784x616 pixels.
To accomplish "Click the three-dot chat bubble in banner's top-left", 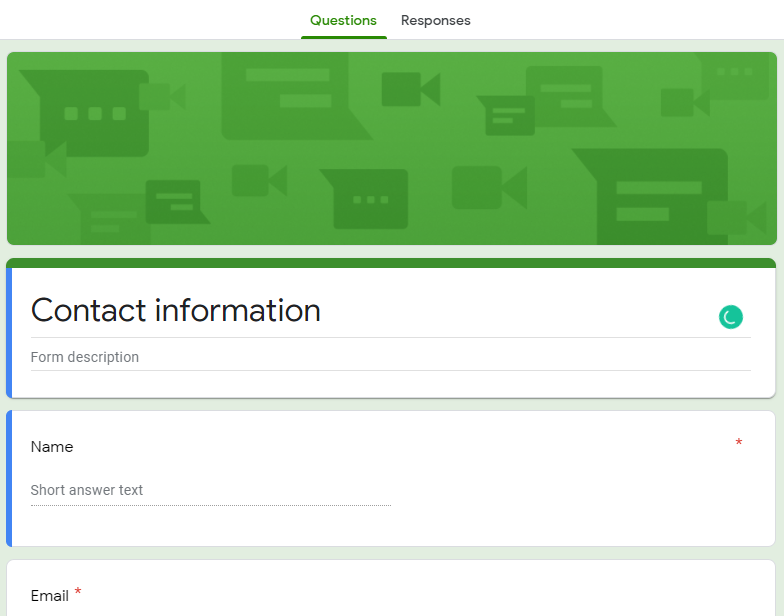I will pos(95,112).
